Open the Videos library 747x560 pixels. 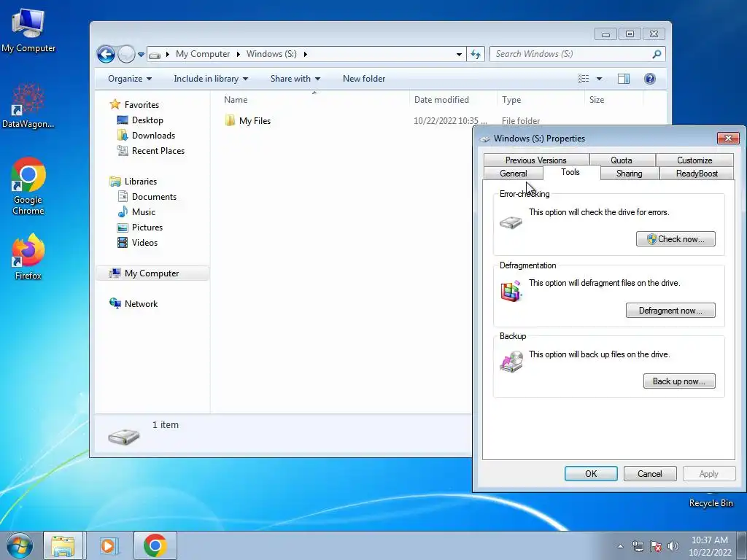tap(144, 242)
